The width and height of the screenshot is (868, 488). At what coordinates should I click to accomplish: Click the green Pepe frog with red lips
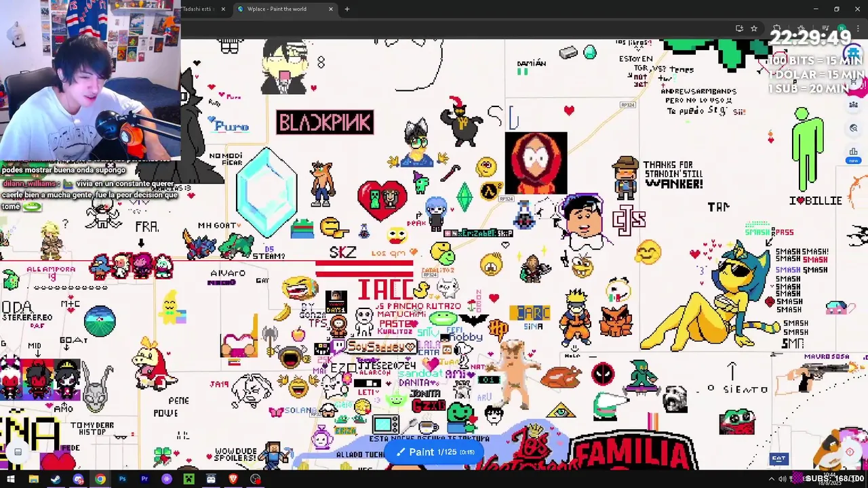[737, 422]
